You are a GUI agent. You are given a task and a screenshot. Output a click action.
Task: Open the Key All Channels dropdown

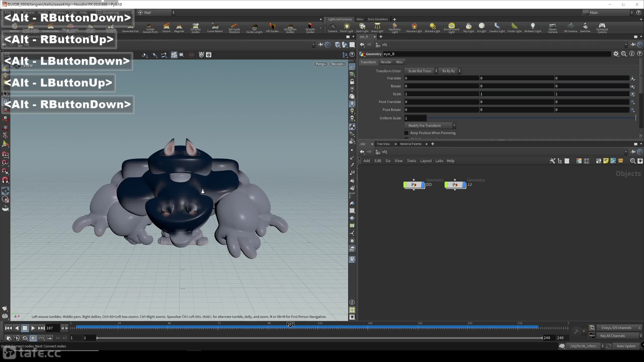point(620,336)
